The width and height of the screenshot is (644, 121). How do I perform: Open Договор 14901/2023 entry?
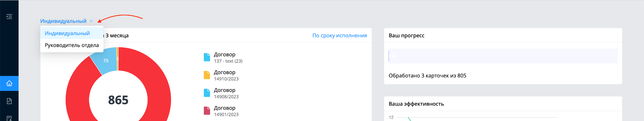226,111
